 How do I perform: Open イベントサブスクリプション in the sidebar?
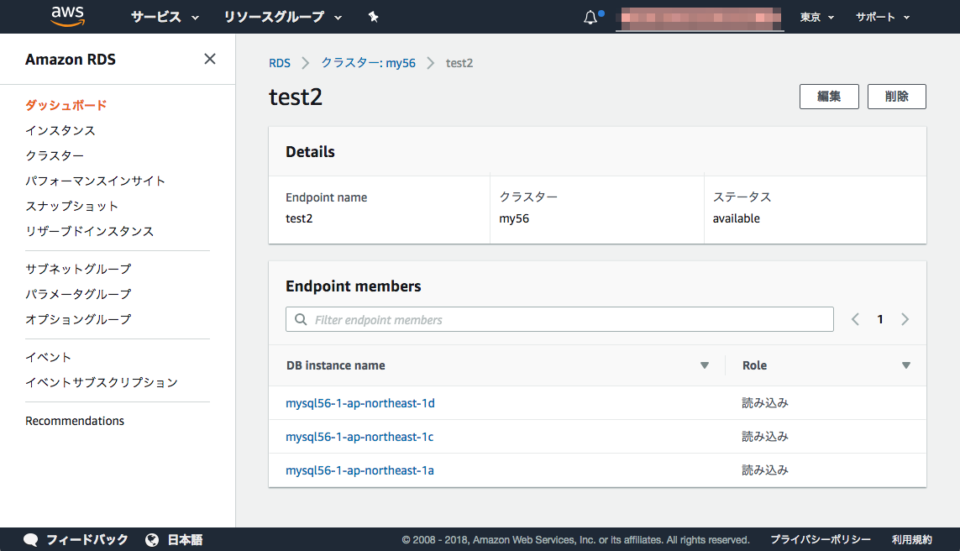tap(102, 382)
